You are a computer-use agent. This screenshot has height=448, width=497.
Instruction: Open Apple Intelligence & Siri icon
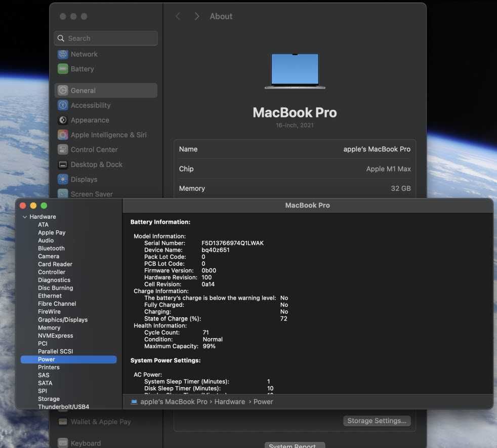click(x=63, y=135)
